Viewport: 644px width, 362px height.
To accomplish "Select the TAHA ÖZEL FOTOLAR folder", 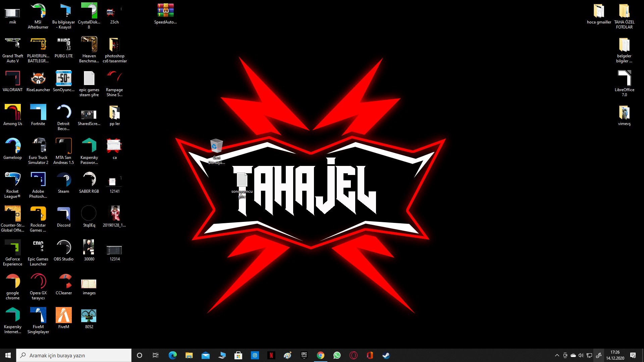I will (624, 11).
